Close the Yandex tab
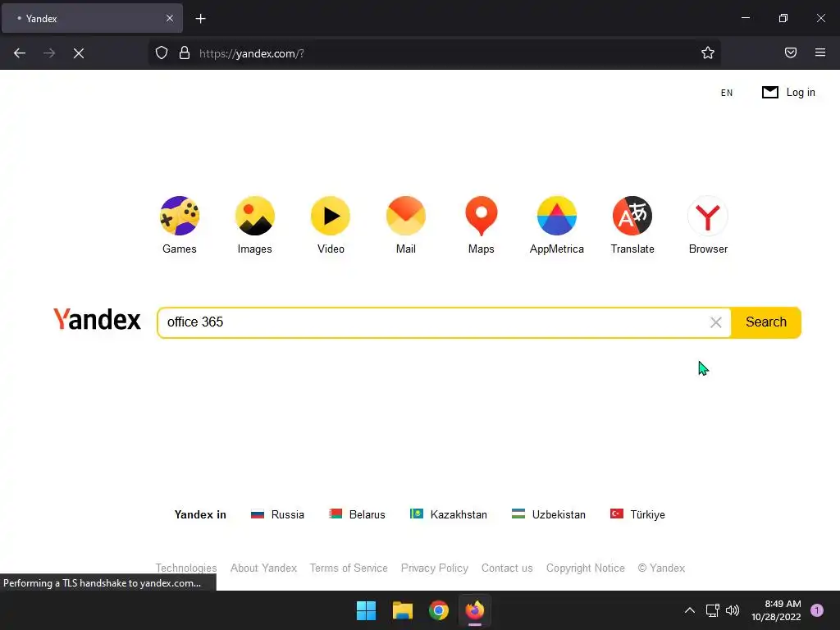840x630 pixels. tap(170, 18)
